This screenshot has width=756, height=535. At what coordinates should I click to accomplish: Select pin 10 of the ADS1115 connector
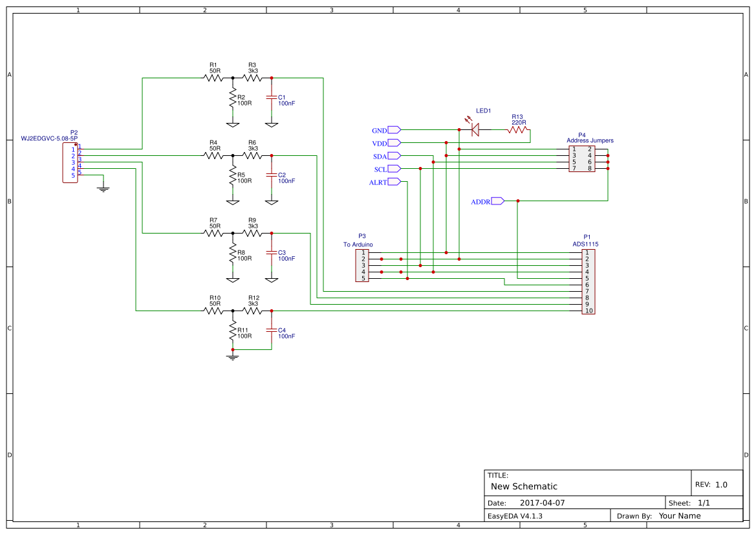[587, 311]
